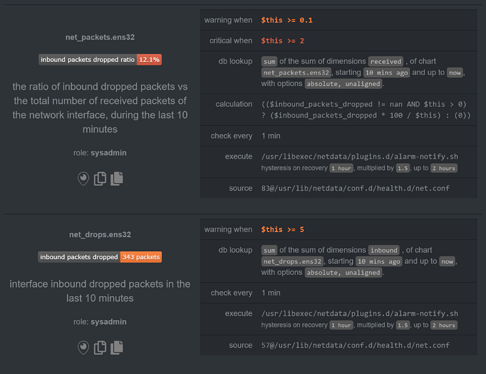The image size is (486, 374).
Task: Select alarm-notify.sh path in net_packets alarm
Action: pyautogui.click(x=360, y=156)
